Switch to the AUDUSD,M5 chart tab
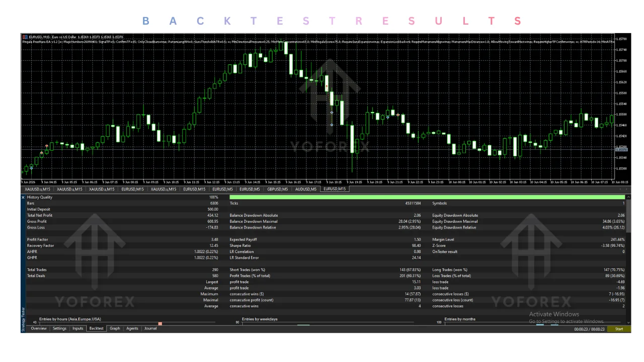 click(306, 189)
